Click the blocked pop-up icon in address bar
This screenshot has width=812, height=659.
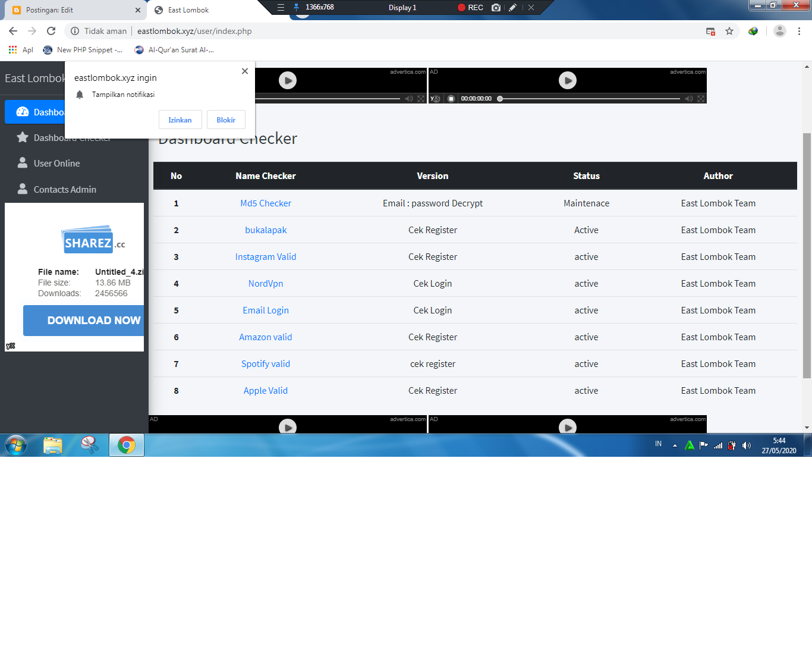coord(710,31)
